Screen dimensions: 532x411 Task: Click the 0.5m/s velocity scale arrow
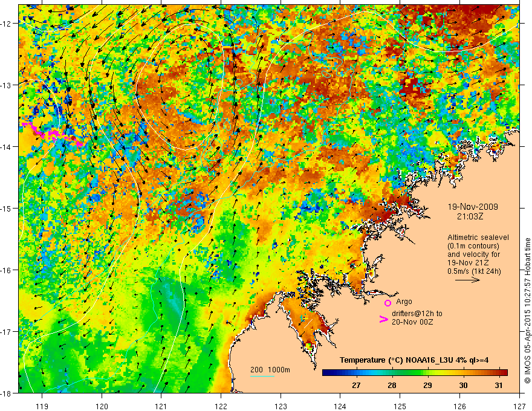point(467,280)
